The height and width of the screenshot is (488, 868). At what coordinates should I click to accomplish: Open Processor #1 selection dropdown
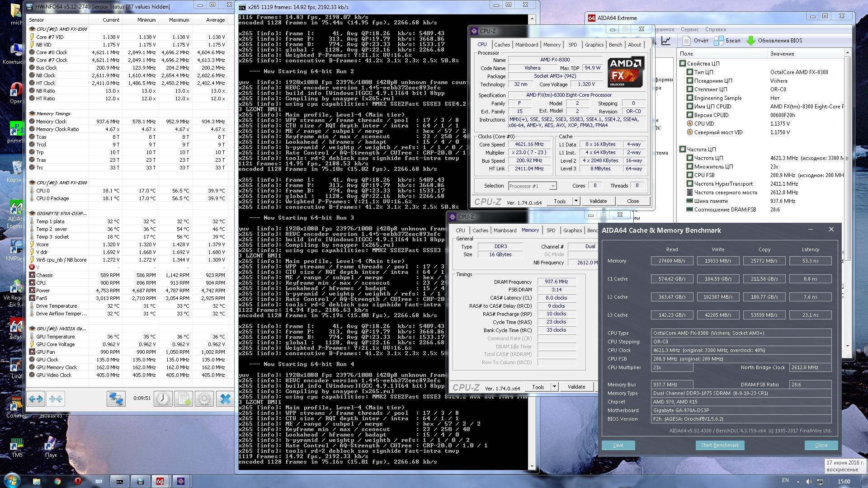(x=552, y=186)
